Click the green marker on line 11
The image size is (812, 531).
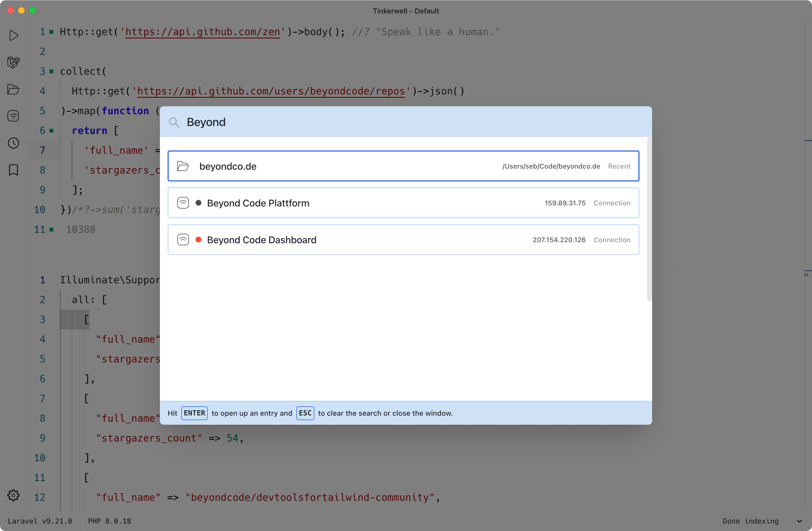52,230
